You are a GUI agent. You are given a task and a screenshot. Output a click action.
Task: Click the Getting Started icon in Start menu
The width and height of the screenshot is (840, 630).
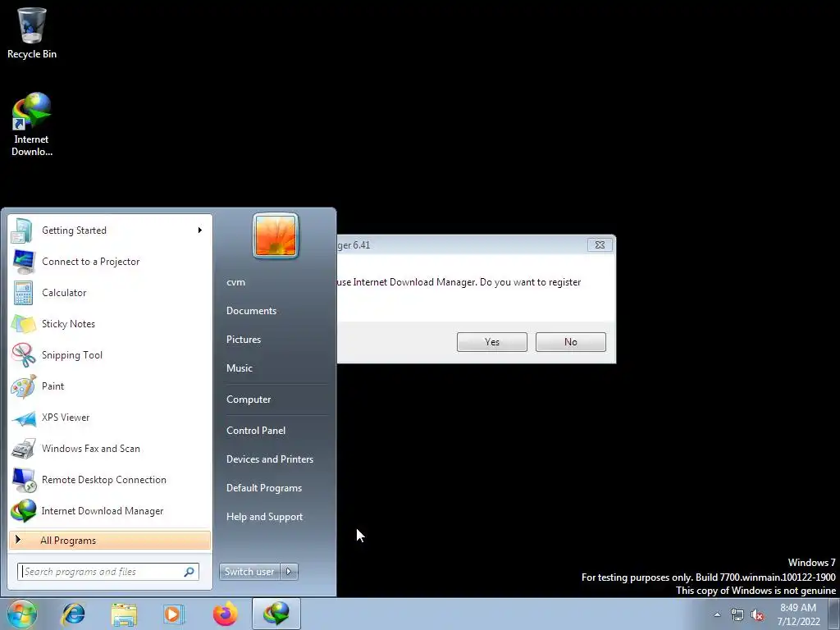click(22, 231)
